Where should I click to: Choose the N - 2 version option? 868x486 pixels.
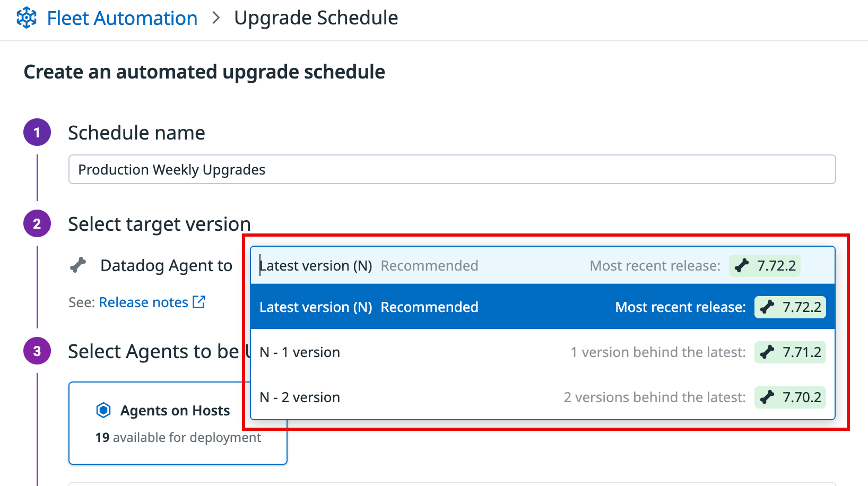tap(300, 397)
